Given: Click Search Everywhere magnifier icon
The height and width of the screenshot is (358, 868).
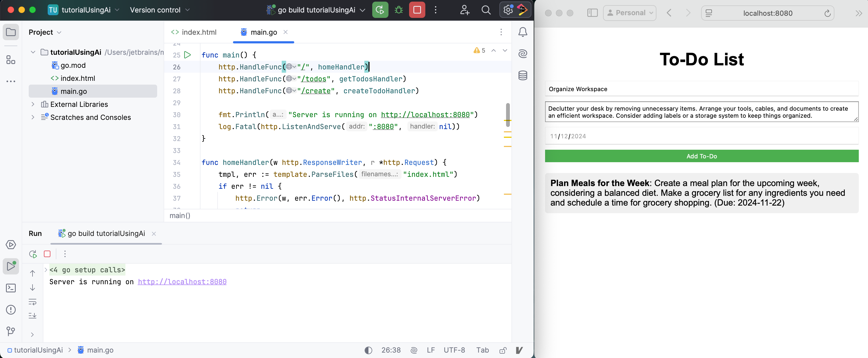Looking at the screenshot, I should 486,10.
